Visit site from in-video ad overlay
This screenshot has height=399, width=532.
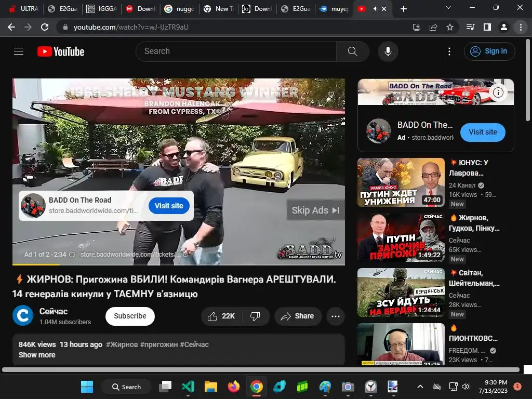point(169,206)
